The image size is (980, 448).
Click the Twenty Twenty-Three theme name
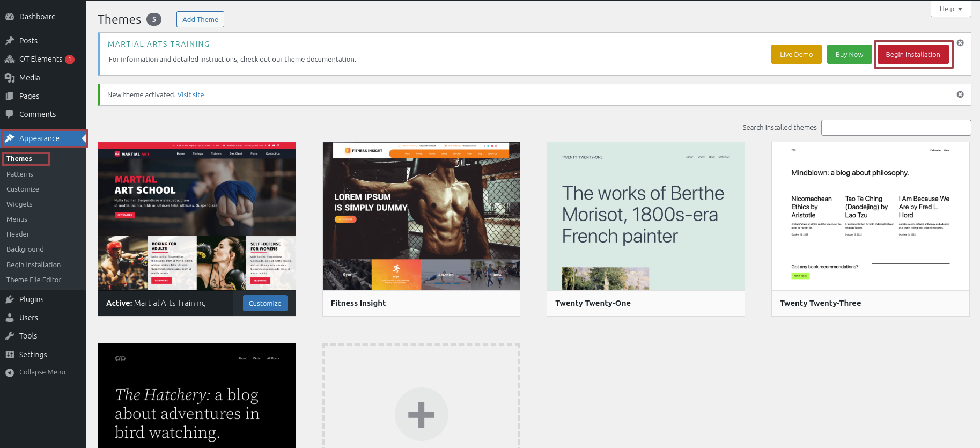820,303
